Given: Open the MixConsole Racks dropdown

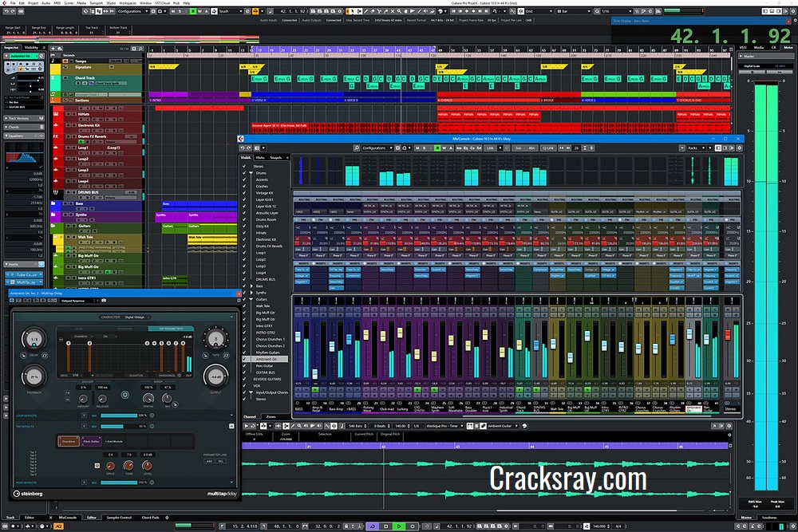Looking at the screenshot, I should pos(696,148).
